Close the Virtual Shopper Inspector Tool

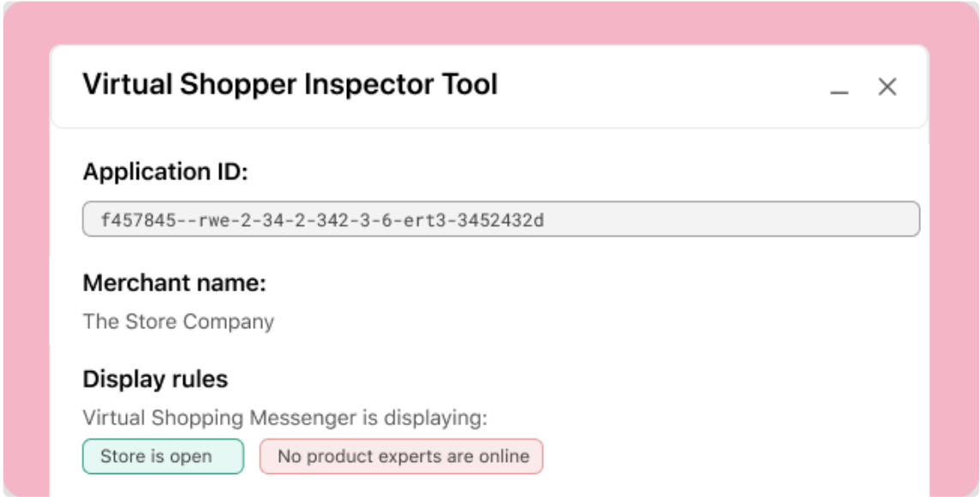click(887, 87)
